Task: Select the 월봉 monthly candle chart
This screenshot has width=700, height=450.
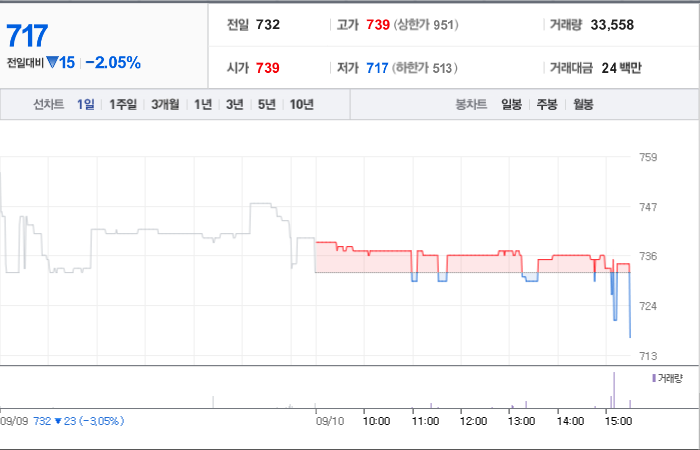Action: point(583,105)
